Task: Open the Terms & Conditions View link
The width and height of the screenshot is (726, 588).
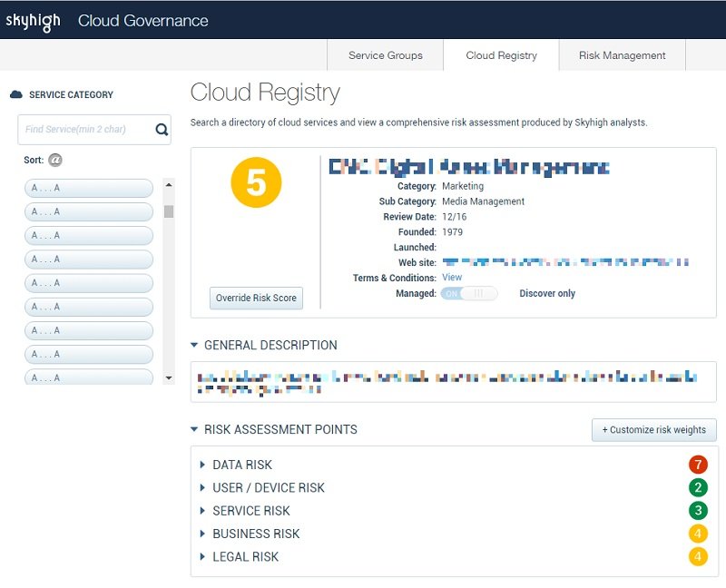Action: tap(452, 278)
